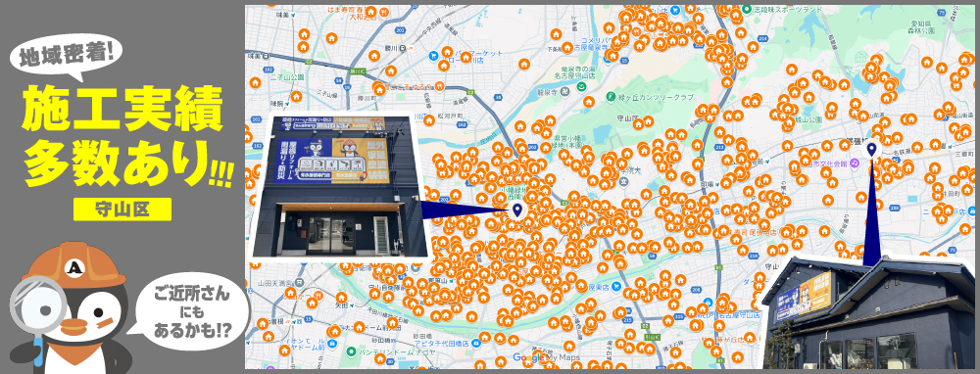Open the Google My Maps logo link
Viewport: 980px width, 374px height.
point(546,357)
